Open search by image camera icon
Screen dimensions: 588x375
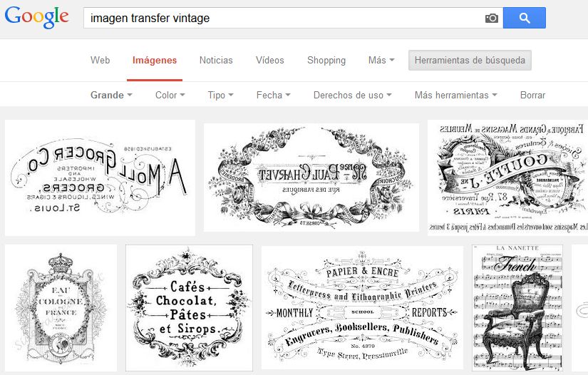pos(492,18)
